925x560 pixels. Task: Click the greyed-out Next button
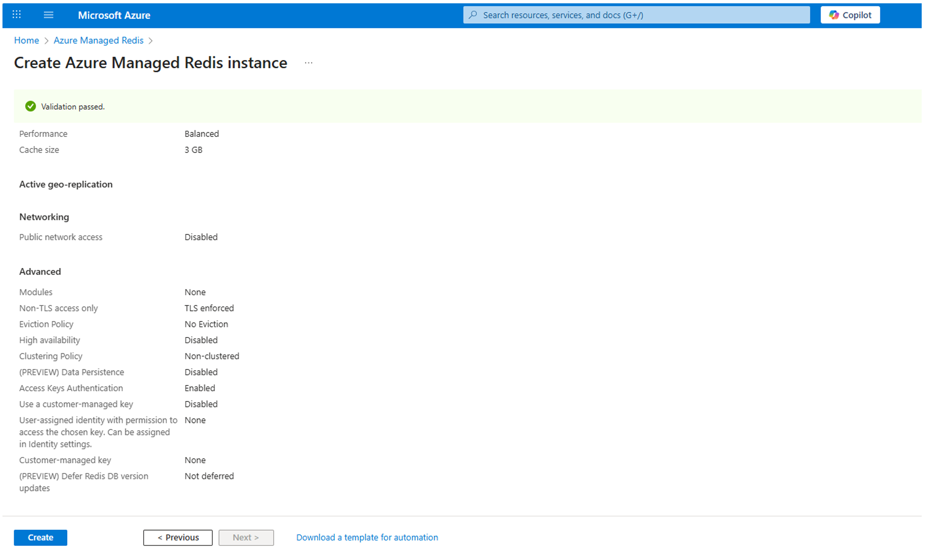[246, 537]
